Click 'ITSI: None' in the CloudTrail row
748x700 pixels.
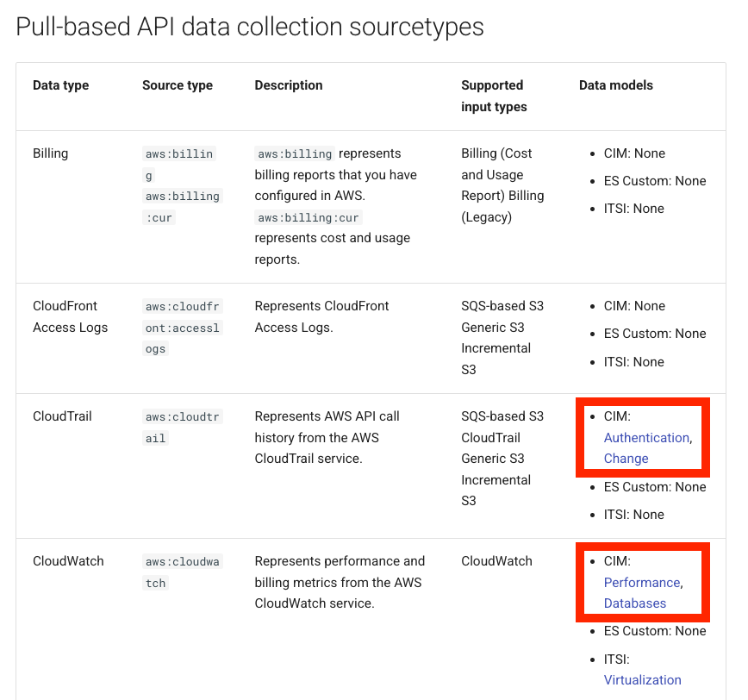(634, 515)
